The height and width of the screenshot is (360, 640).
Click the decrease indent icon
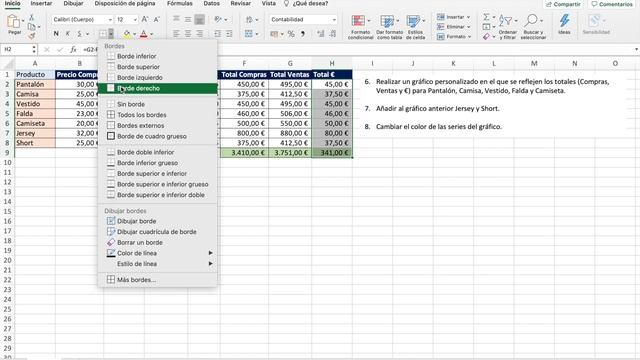click(217, 33)
